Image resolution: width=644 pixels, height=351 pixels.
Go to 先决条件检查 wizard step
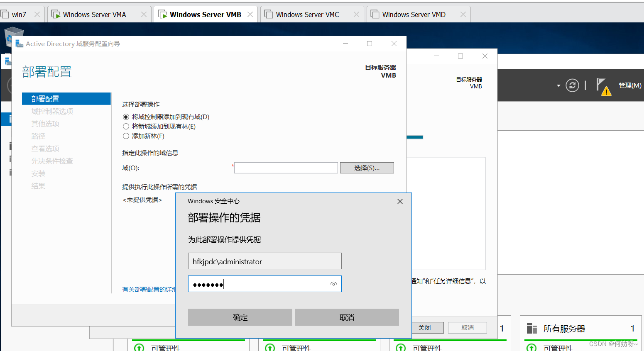[x=52, y=161]
